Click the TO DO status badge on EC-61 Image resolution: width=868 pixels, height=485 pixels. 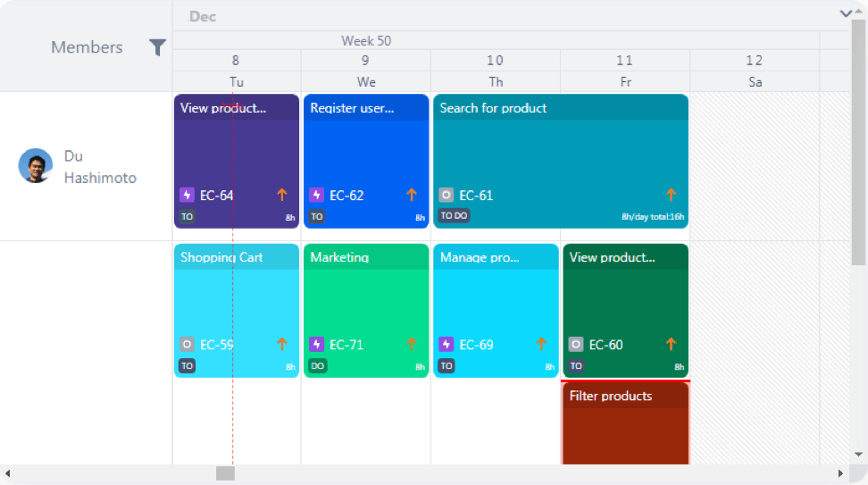[x=454, y=216]
